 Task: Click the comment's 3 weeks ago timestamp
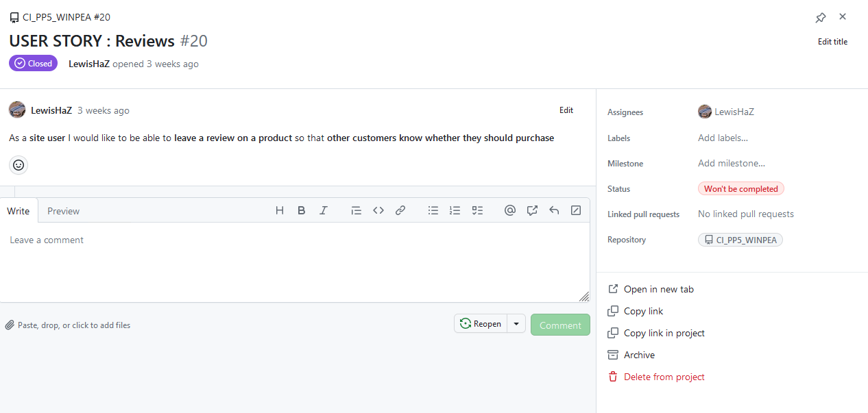(x=104, y=110)
